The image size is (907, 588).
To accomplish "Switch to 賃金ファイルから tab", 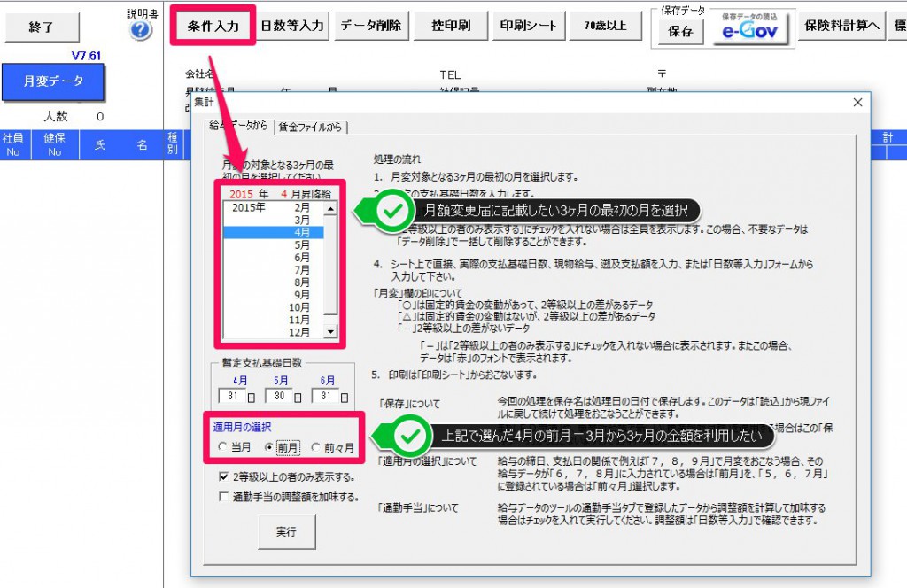I will point(310,127).
